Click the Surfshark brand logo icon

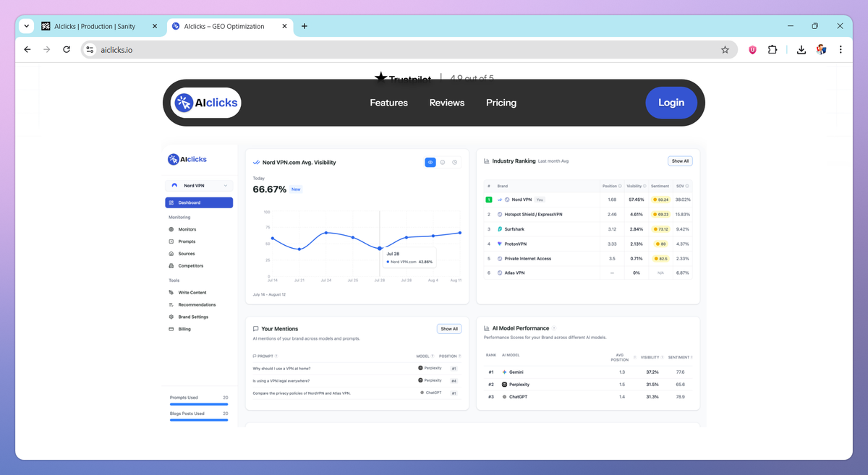tap(500, 229)
